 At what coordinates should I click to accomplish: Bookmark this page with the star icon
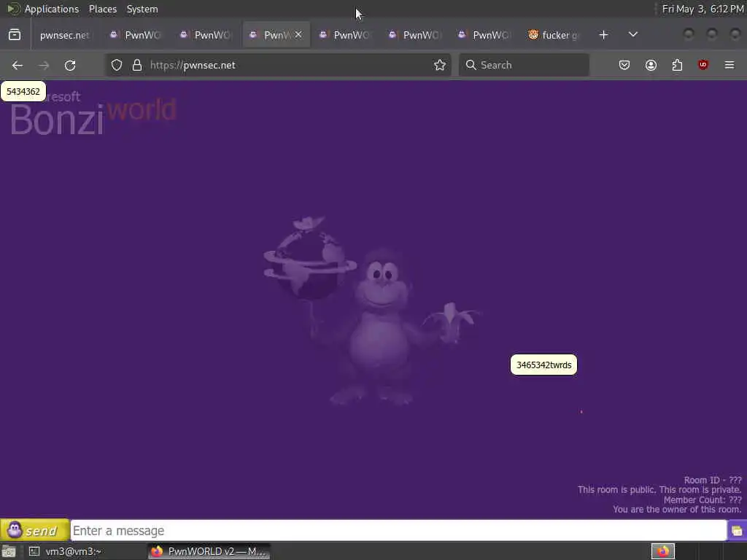(440, 65)
